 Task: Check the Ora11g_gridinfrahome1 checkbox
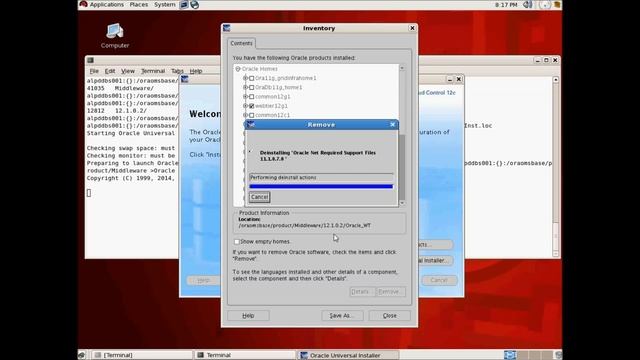click(251, 78)
